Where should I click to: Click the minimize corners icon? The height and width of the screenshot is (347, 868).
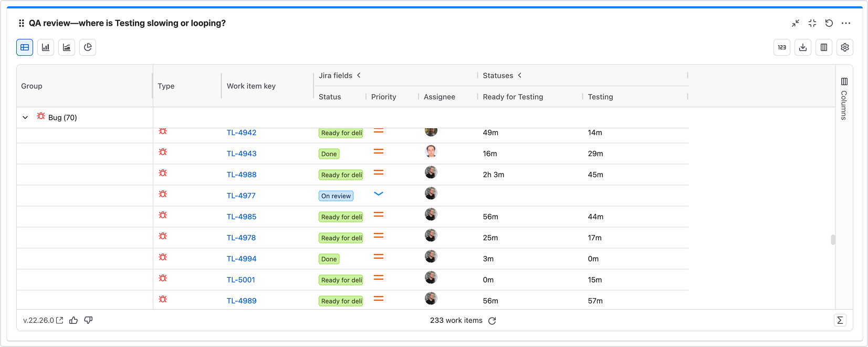click(x=812, y=23)
